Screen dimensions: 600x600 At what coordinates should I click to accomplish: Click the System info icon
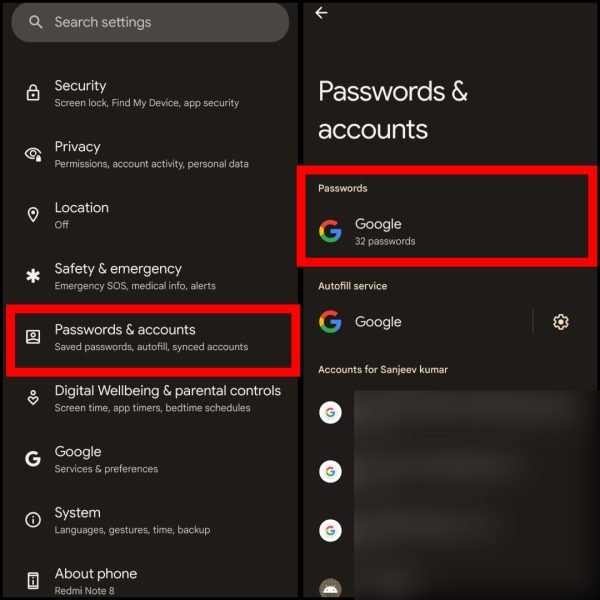33,520
